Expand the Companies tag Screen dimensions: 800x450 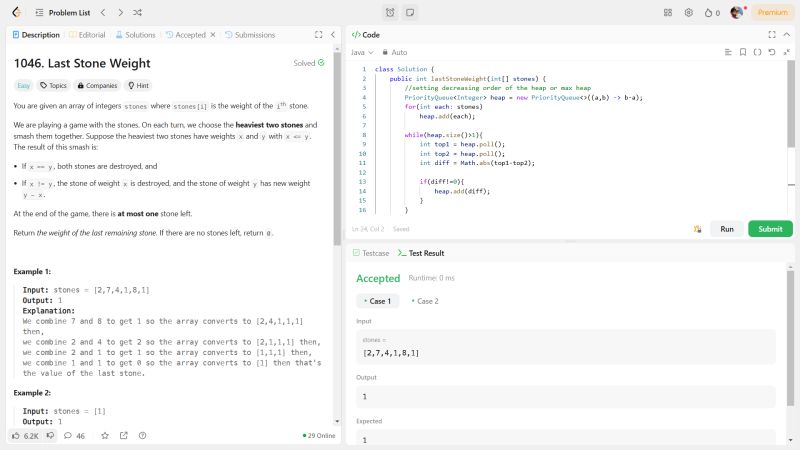click(x=97, y=85)
